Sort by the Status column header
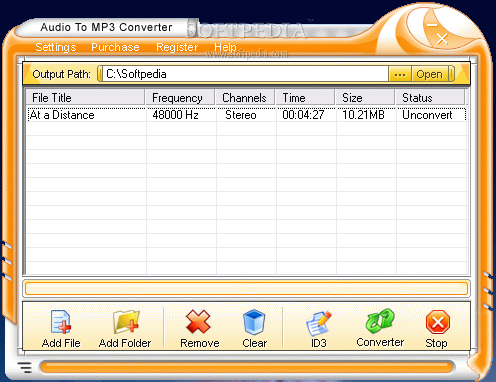 coord(430,97)
